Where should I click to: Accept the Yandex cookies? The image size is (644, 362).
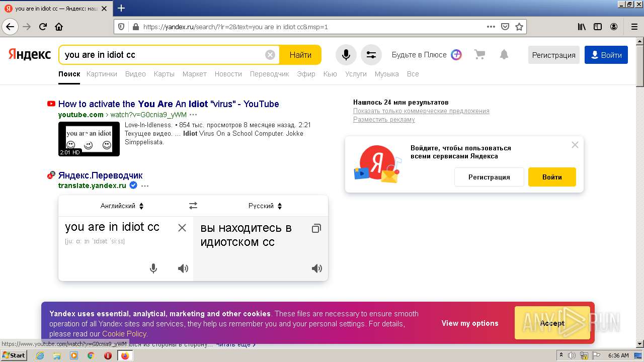click(x=552, y=323)
